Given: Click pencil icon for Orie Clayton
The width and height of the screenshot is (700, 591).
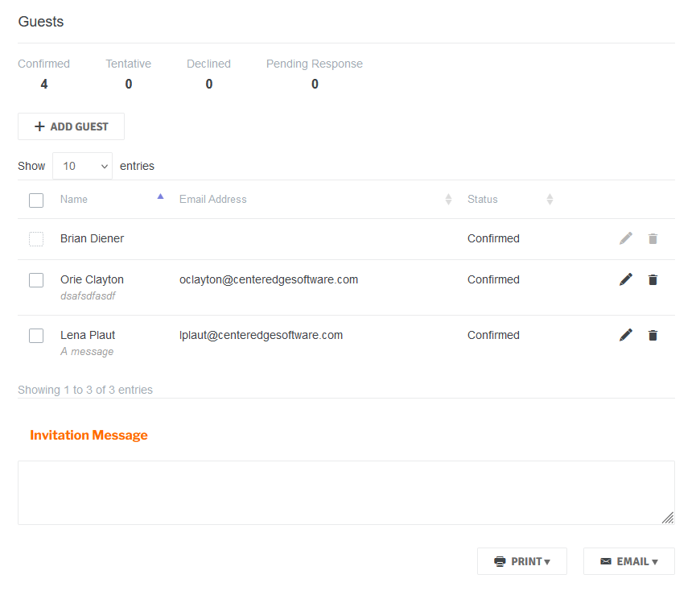Looking at the screenshot, I should click(x=625, y=279).
